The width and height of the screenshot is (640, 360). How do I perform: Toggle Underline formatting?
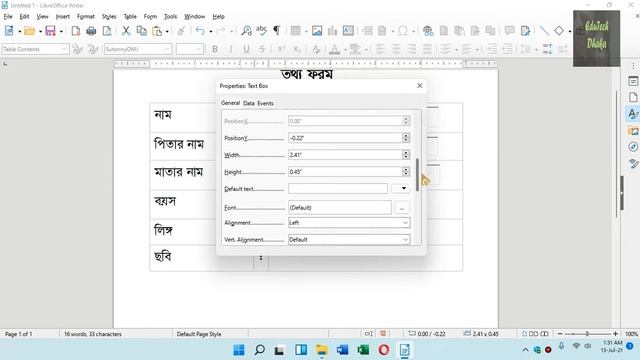tap(246, 49)
